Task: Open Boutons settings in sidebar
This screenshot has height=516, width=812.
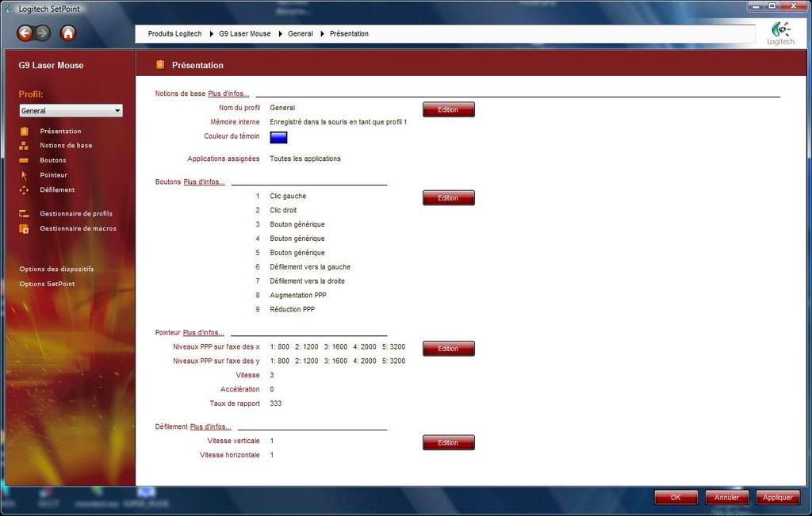Action: point(52,160)
